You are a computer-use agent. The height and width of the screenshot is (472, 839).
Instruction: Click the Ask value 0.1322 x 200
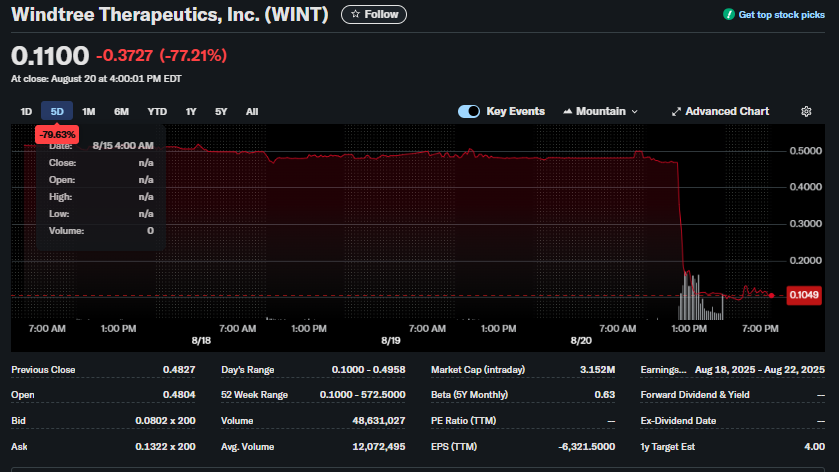click(x=165, y=446)
